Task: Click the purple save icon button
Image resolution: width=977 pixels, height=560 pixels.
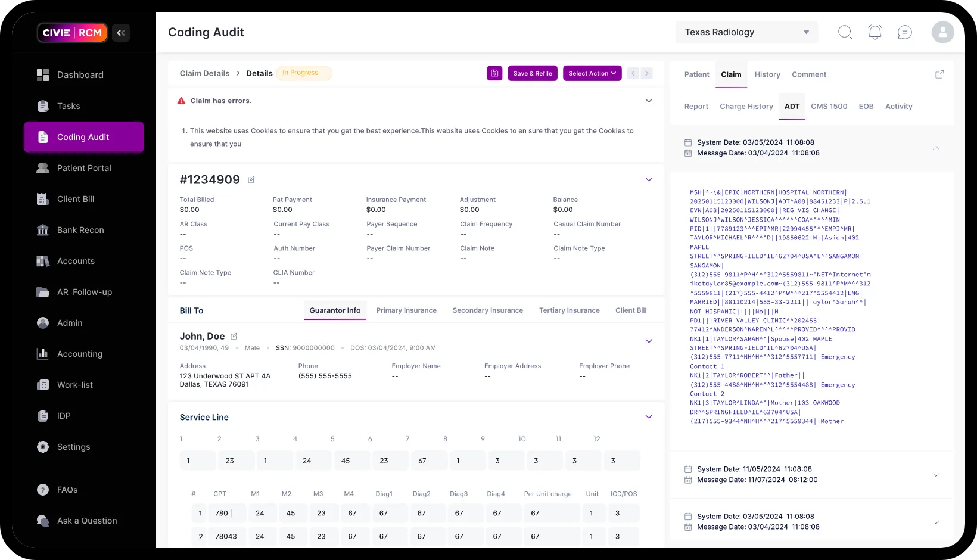Action: click(494, 73)
